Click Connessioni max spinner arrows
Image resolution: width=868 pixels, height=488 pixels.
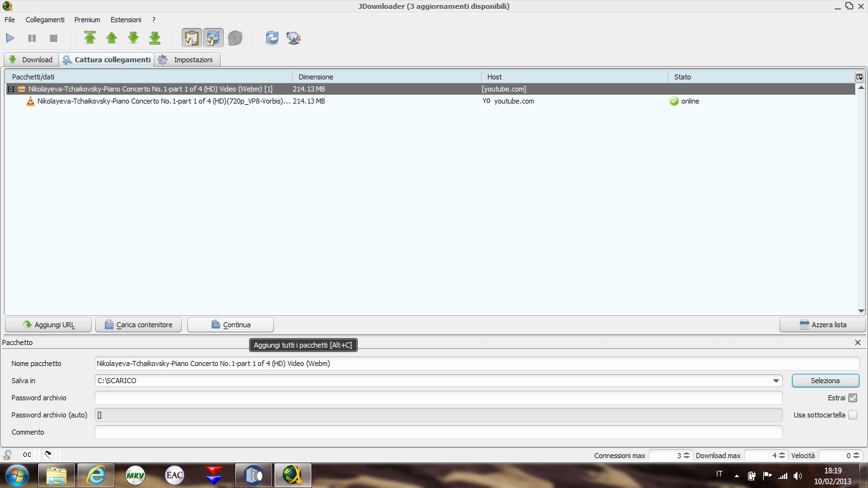pyautogui.click(x=687, y=456)
